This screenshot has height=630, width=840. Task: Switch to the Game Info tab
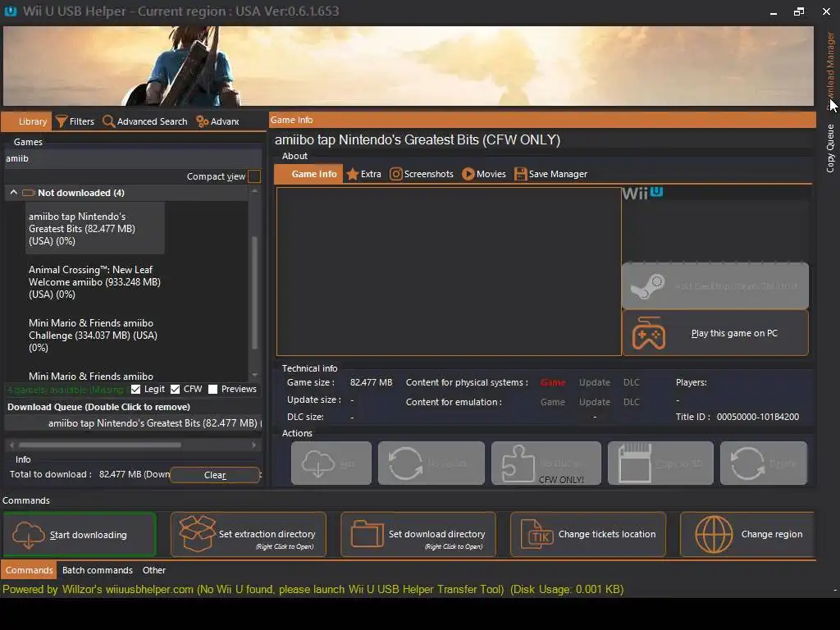pyautogui.click(x=308, y=174)
